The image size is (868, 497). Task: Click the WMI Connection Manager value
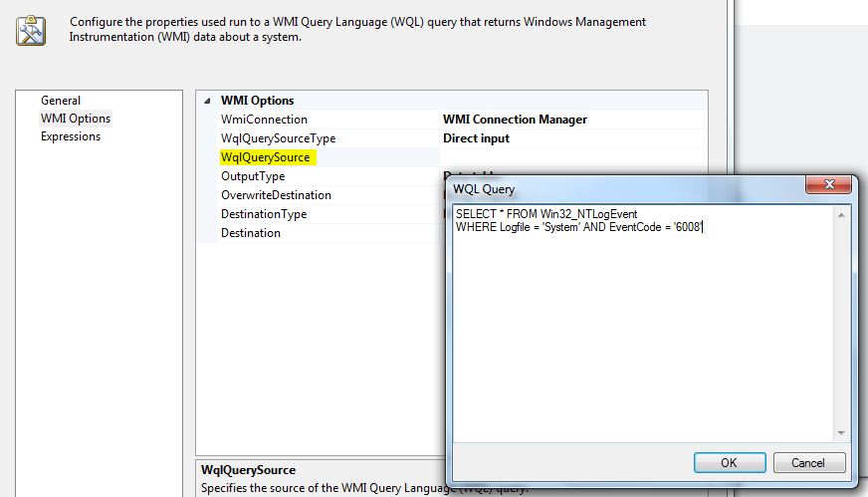click(515, 120)
